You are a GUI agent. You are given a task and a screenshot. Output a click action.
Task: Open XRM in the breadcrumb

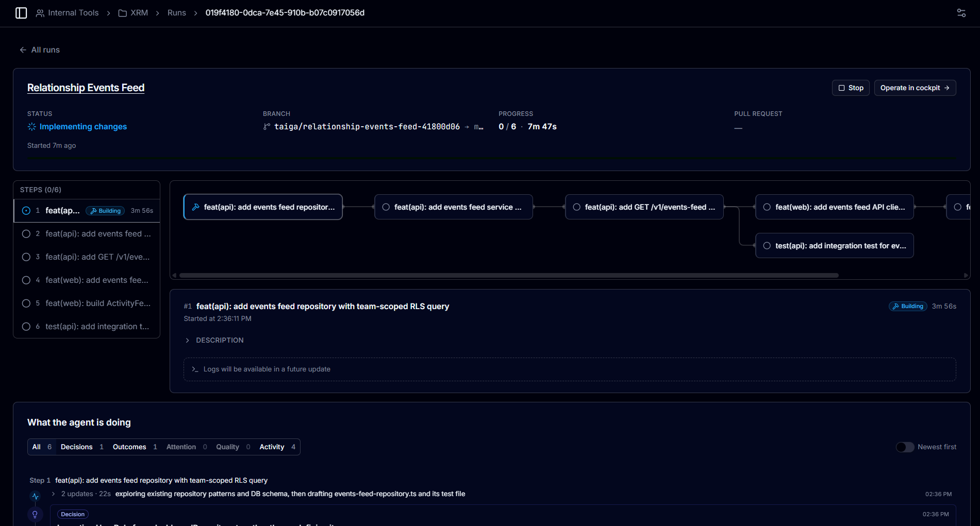click(139, 13)
